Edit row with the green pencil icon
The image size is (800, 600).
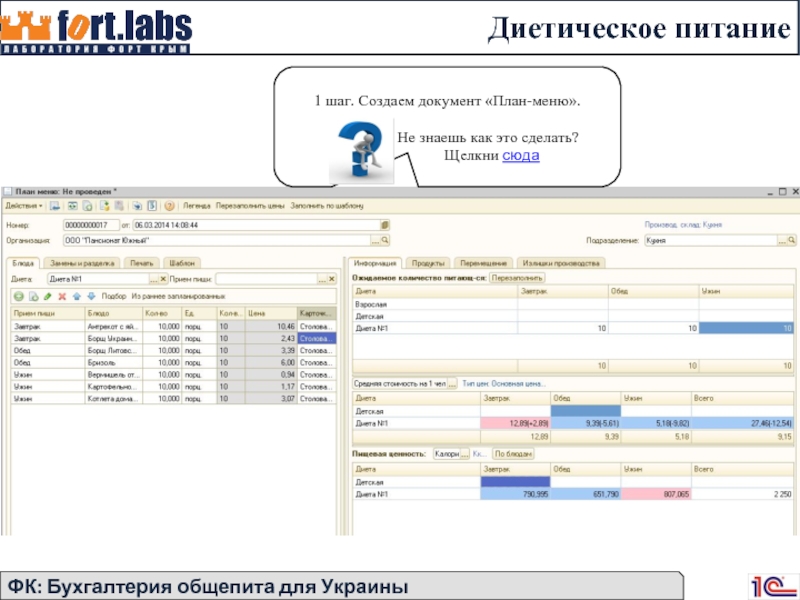click(x=48, y=296)
